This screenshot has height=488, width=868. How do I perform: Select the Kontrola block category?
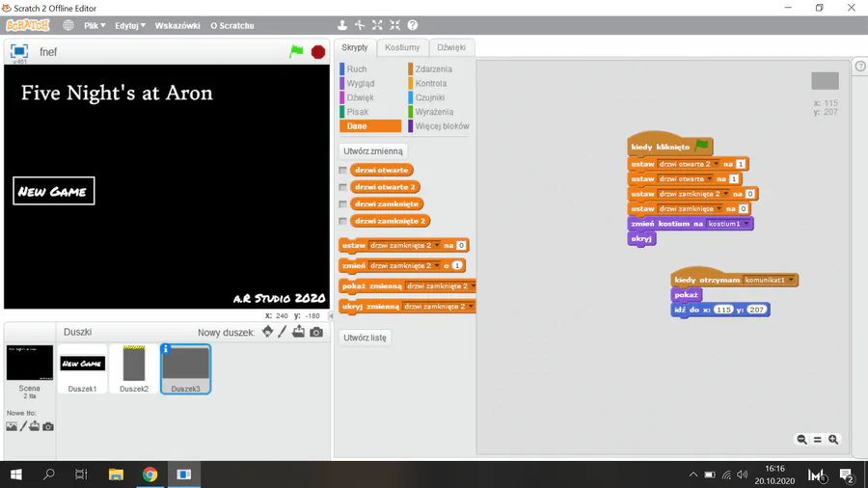pyautogui.click(x=431, y=84)
